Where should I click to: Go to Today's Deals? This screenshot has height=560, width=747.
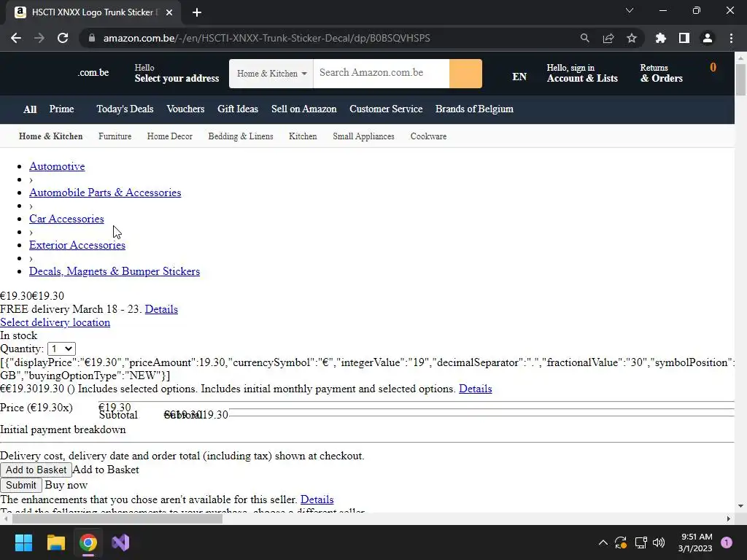[125, 109]
